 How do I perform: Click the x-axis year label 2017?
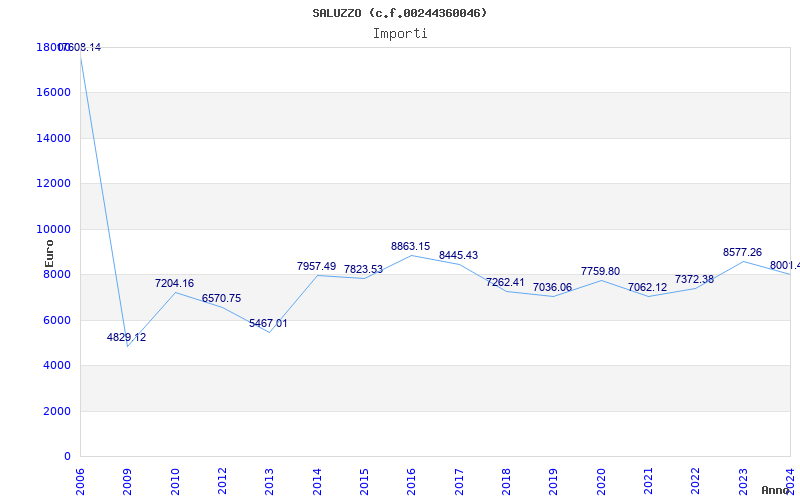coord(459,482)
